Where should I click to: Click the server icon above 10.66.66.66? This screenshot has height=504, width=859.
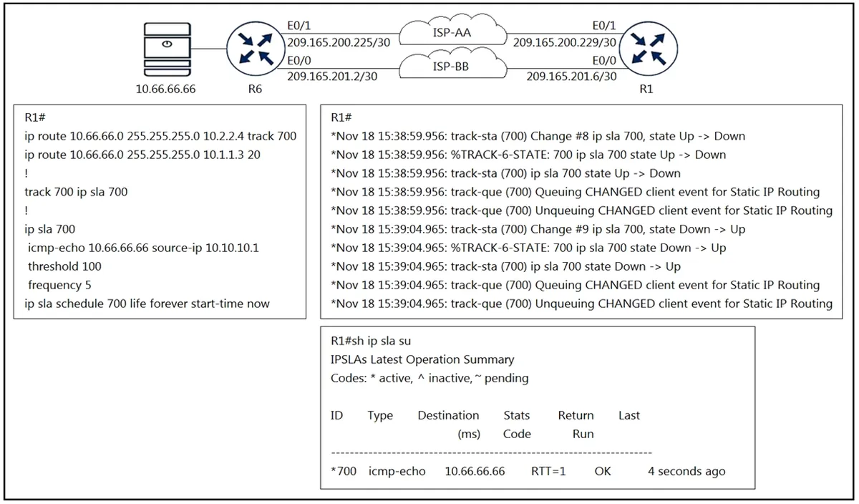[x=166, y=49]
